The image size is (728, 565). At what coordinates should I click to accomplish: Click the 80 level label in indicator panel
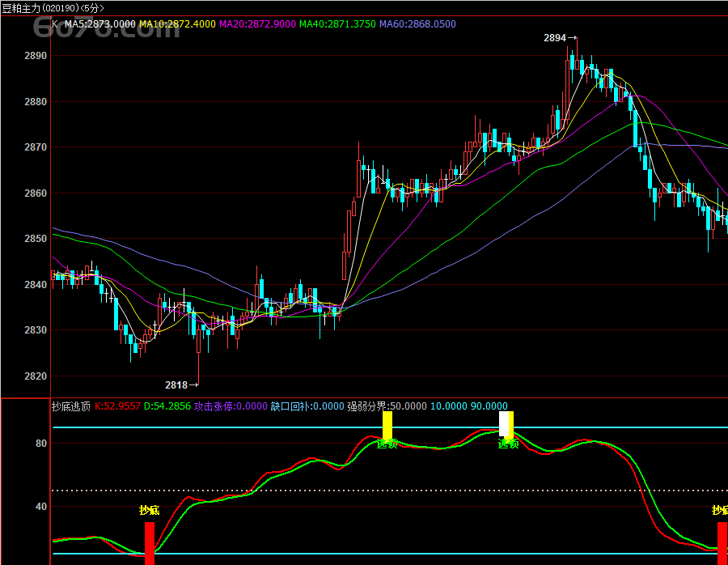pos(41,444)
